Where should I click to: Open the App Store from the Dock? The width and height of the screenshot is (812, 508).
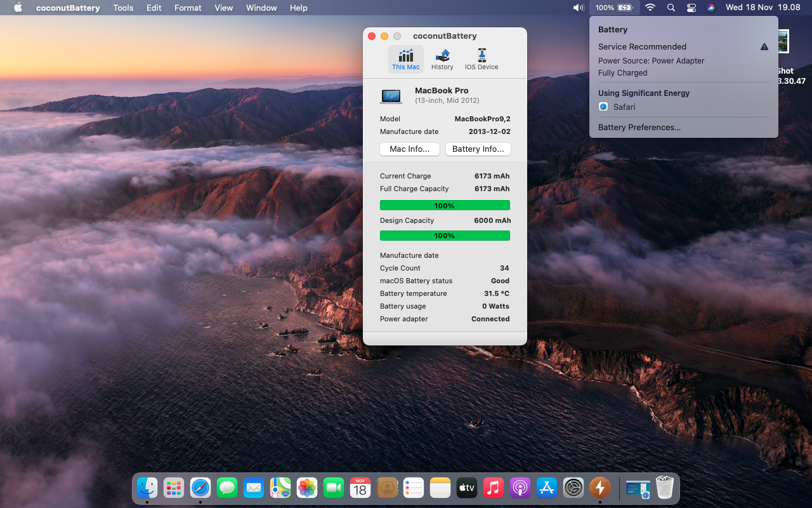tap(546, 488)
